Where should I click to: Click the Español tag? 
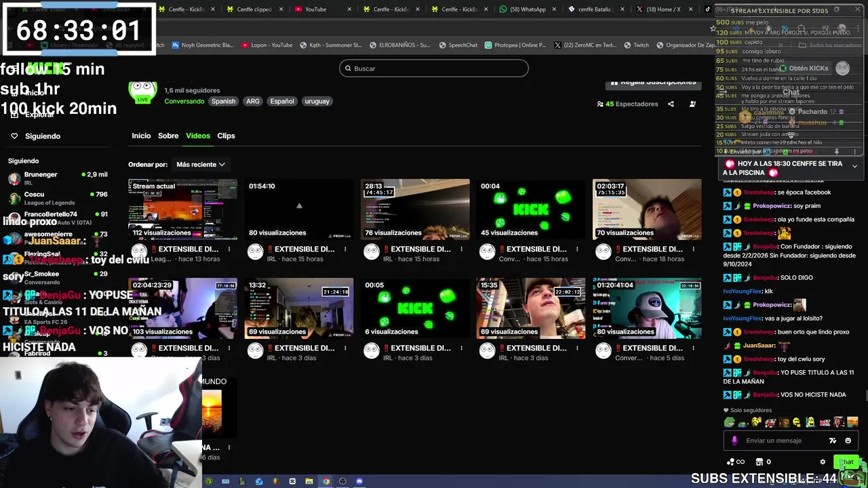click(x=282, y=102)
